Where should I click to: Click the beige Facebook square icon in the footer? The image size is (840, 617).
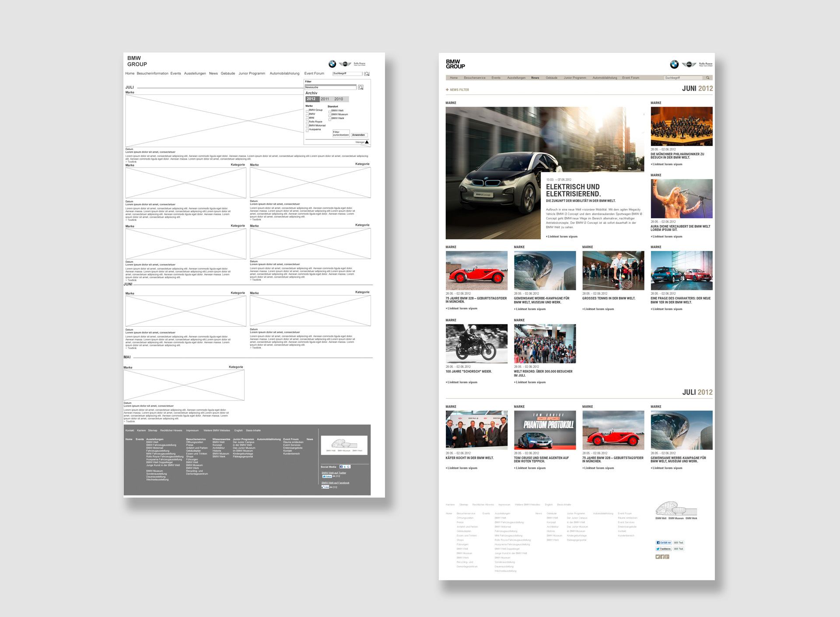(662, 557)
